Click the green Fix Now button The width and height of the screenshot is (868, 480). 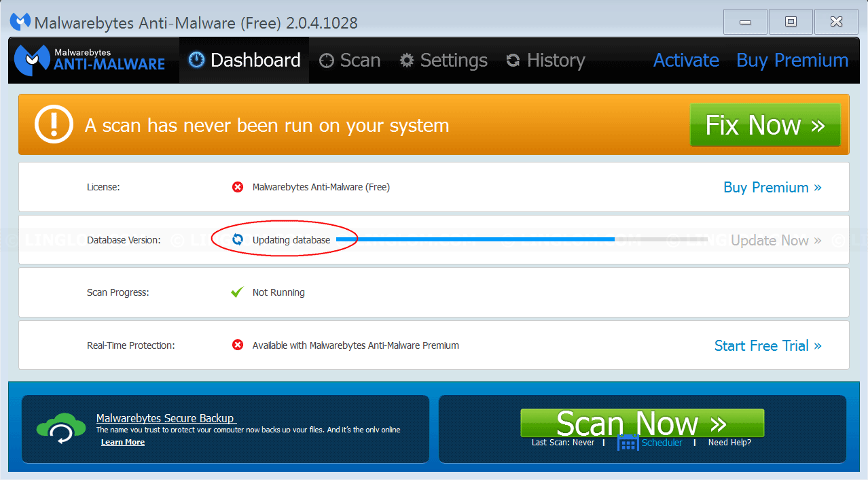(x=765, y=125)
